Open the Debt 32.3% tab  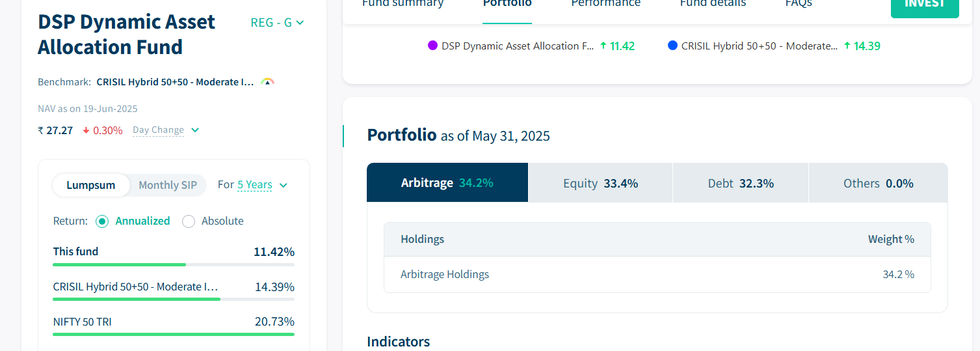(x=740, y=183)
